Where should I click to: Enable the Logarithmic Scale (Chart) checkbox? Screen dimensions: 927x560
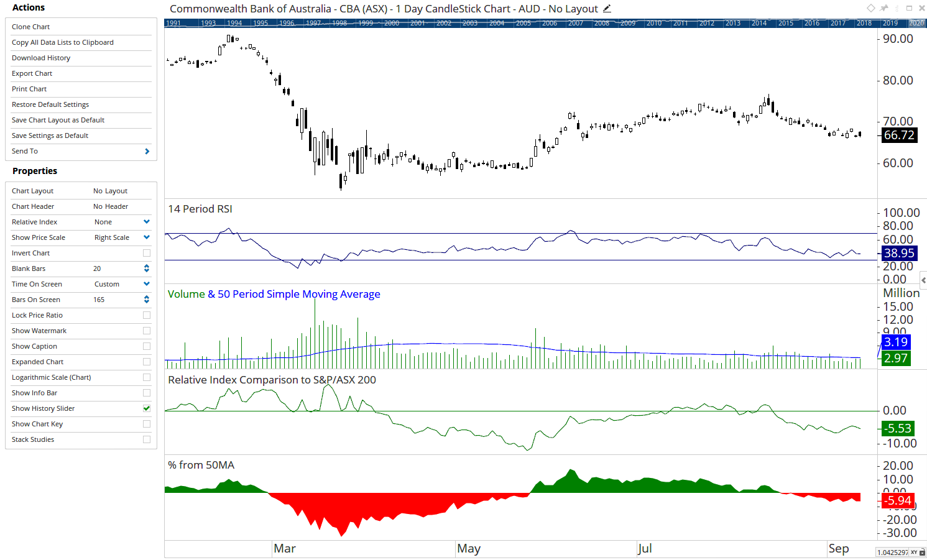click(147, 377)
